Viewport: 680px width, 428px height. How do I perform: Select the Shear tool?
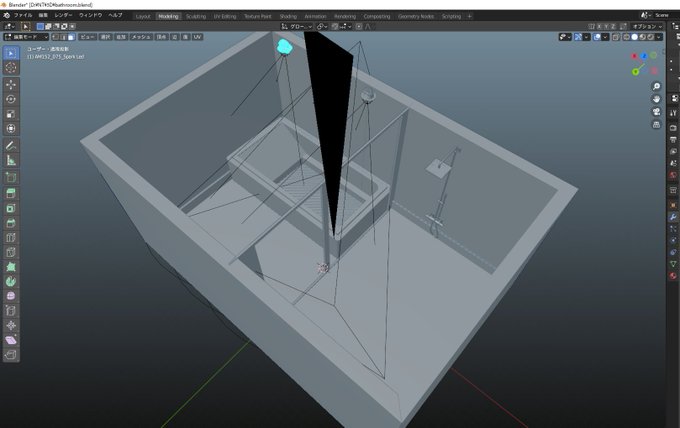(11, 340)
